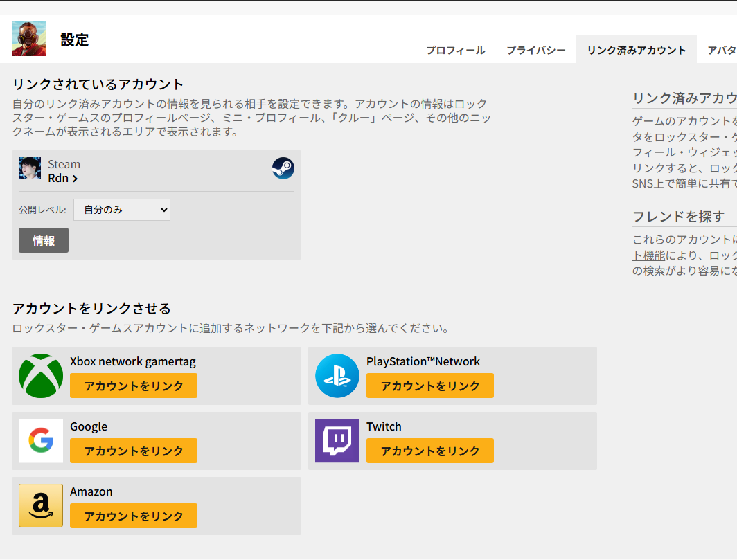Click the Twitch logo icon
Screen dimensions: 737x560
point(337,441)
